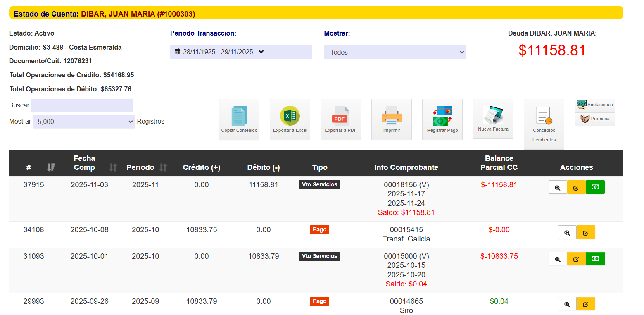This screenshot has width=644, height=315.
Task: Click the magnifier on transaction 29993
Action: [567, 304]
